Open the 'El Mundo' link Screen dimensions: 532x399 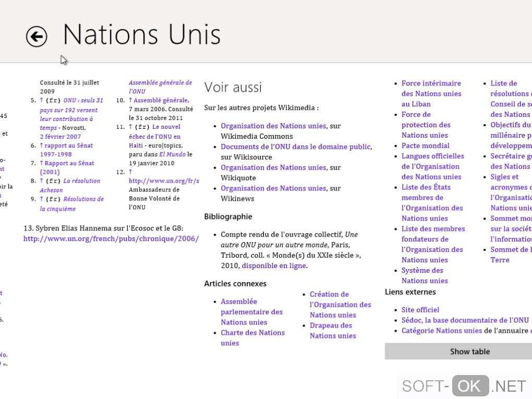pyautogui.click(x=172, y=154)
